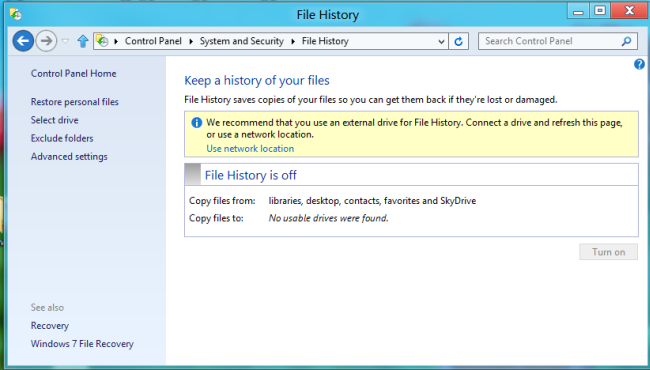Viewport: 650px width, 370px height.
Task: Open Restore personal files
Action: coord(75,102)
